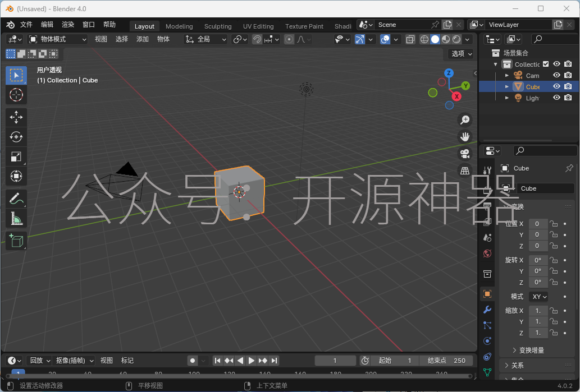Activate the Add Cube tool
The height and width of the screenshot is (392, 580).
(x=16, y=241)
